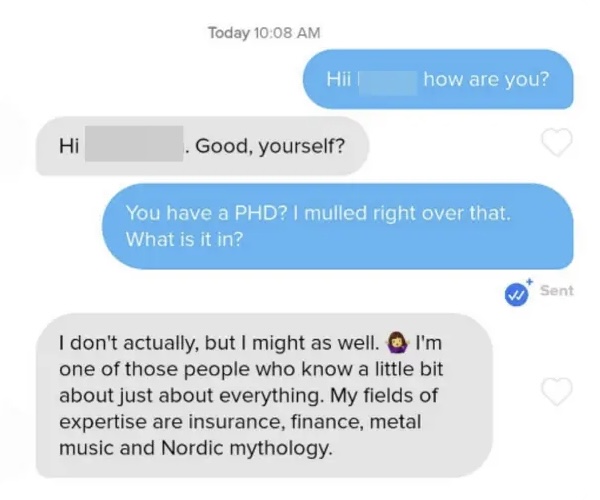Select the "how are you?" text

coord(486,80)
